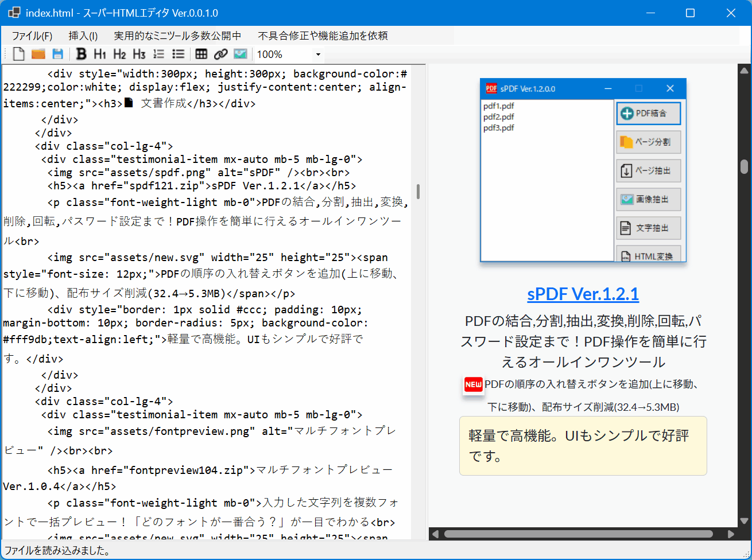The height and width of the screenshot is (560, 752).
Task: Insert a hyperlink
Action: (220, 55)
